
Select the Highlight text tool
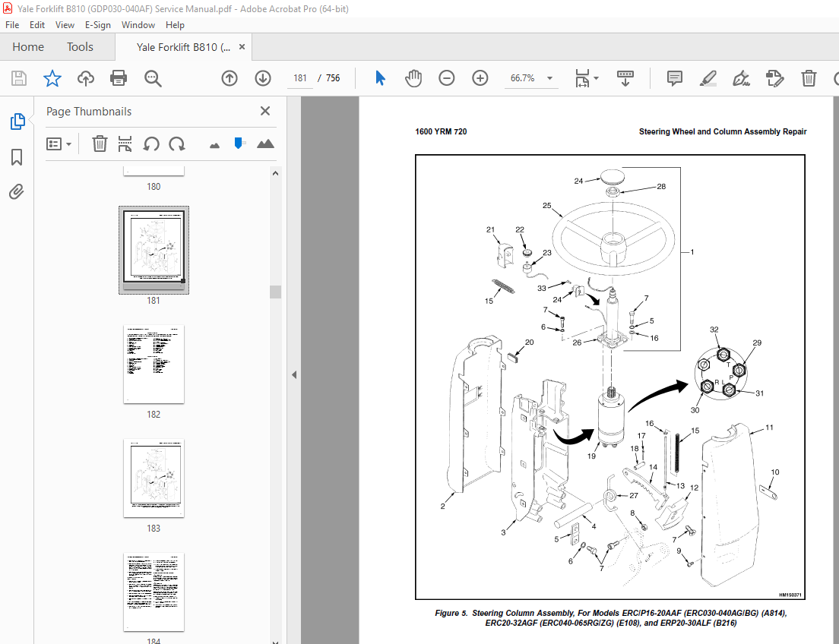coord(708,78)
